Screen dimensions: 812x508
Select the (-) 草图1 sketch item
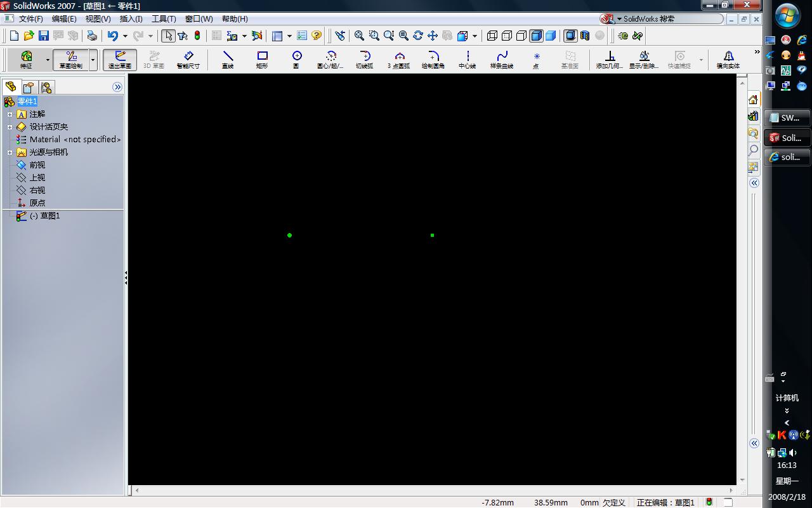coord(45,216)
